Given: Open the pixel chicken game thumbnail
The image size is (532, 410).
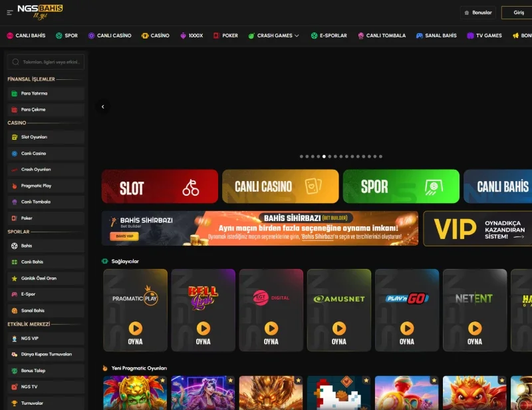Looking at the screenshot, I should pos(339,393).
